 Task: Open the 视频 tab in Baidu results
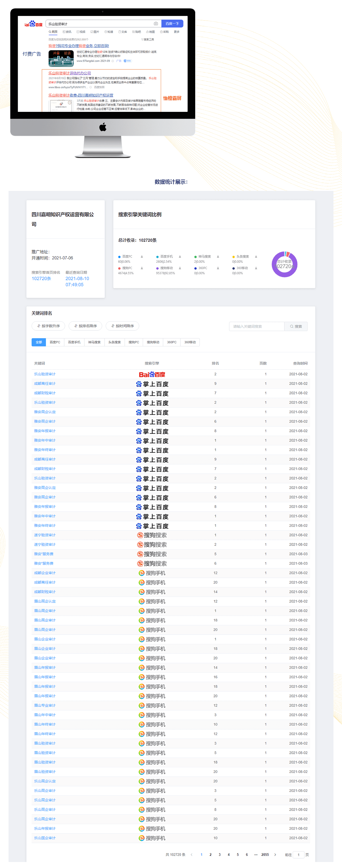(x=81, y=32)
